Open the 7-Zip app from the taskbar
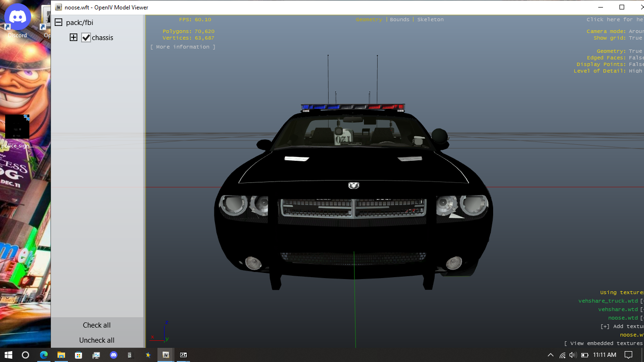The width and height of the screenshot is (644, 362). tap(183, 355)
